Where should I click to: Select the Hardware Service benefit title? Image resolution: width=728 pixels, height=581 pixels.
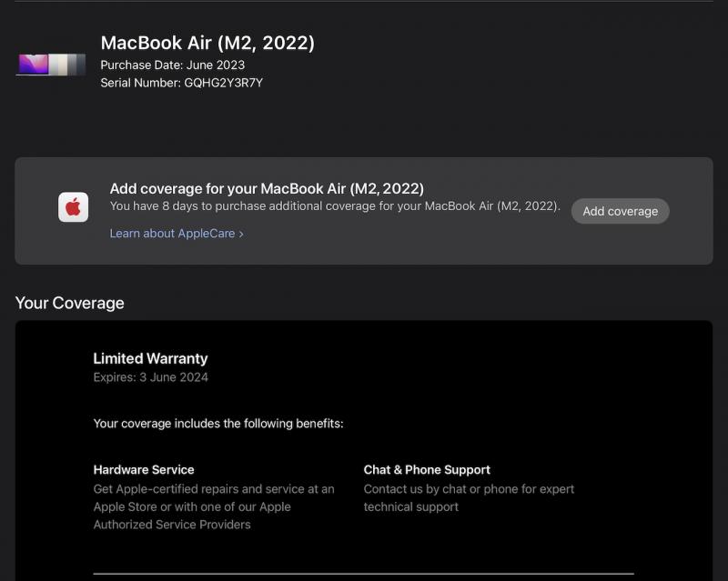[x=144, y=470]
